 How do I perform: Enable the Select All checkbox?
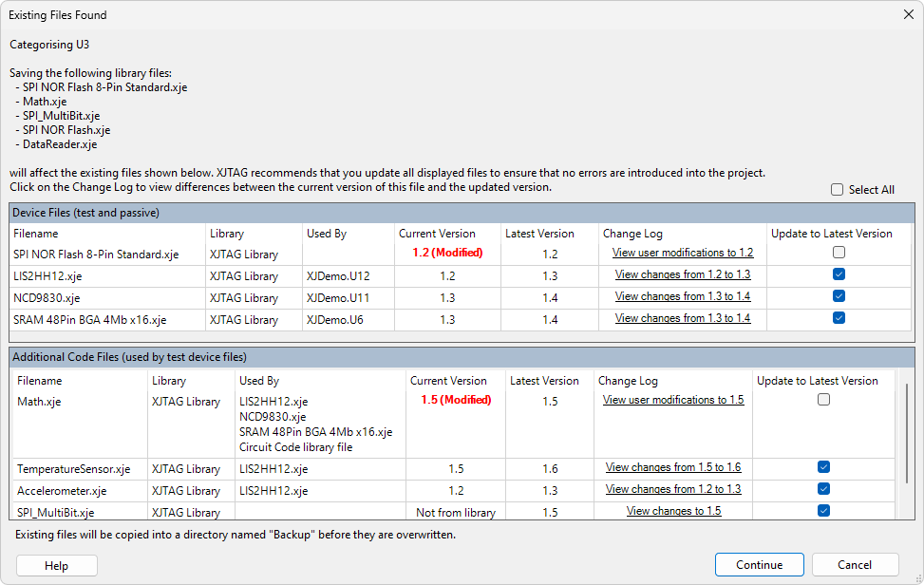pyautogui.click(x=837, y=190)
